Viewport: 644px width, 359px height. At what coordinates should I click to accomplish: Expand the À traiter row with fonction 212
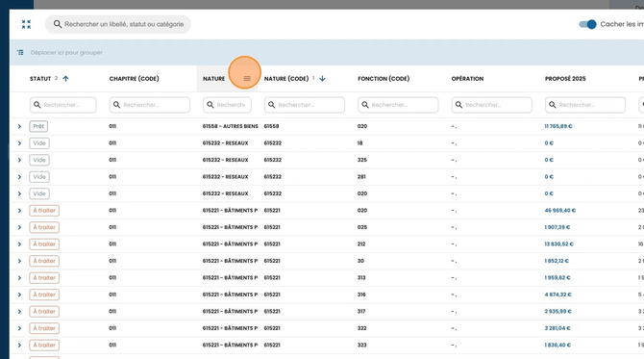tap(19, 244)
